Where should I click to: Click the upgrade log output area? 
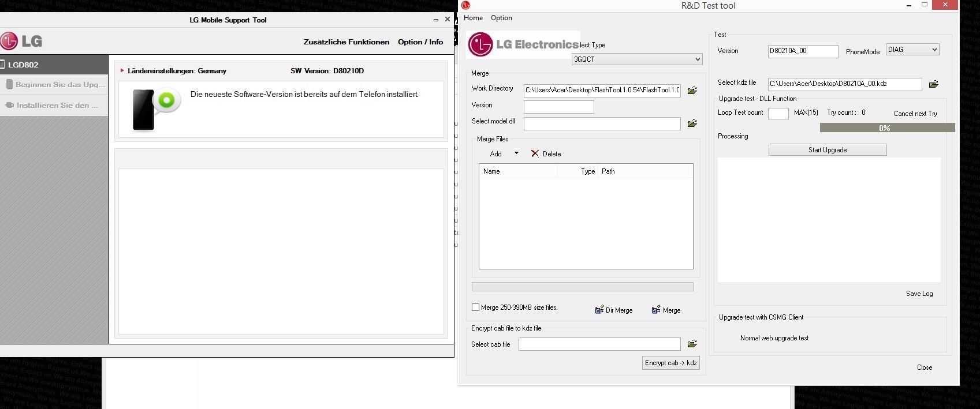(829, 220)
